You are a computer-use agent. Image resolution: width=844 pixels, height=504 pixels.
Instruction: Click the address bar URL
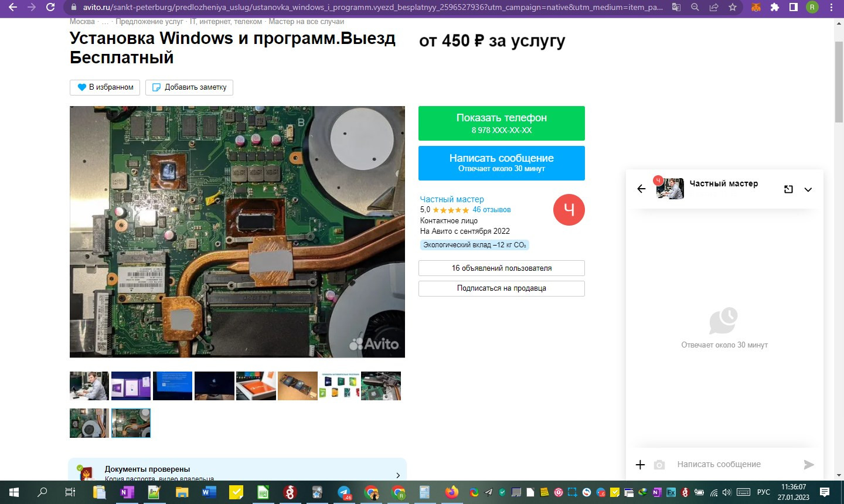point(373,7)
